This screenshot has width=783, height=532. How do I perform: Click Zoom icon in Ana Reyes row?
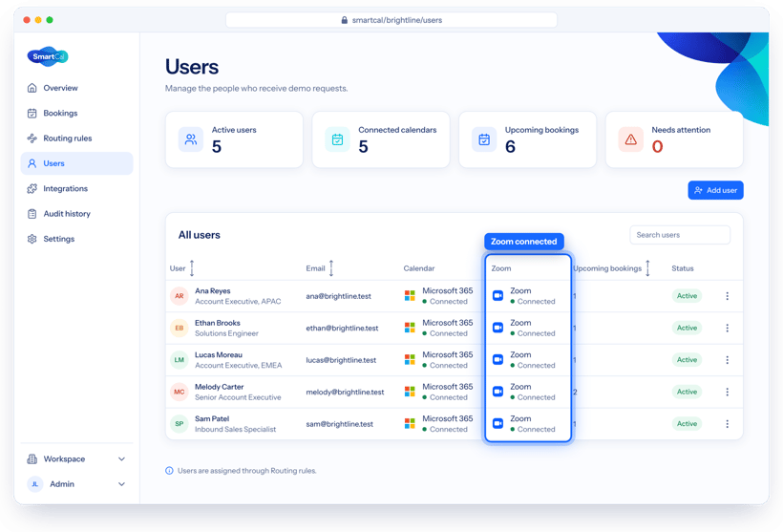(497, 296)
